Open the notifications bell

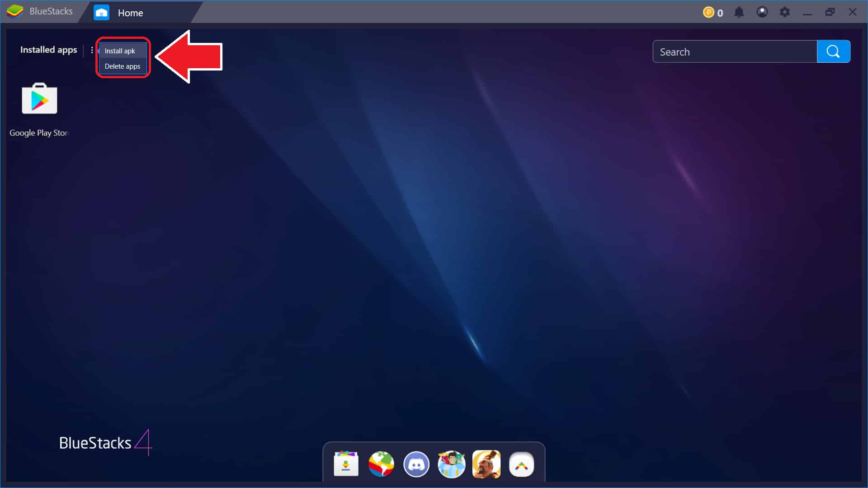point(739,12)
